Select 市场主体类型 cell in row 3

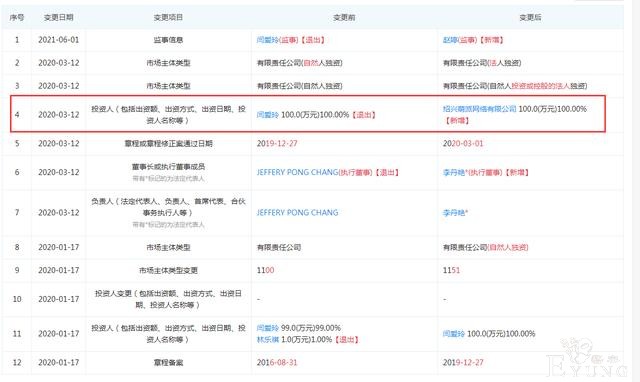point(168,86)
